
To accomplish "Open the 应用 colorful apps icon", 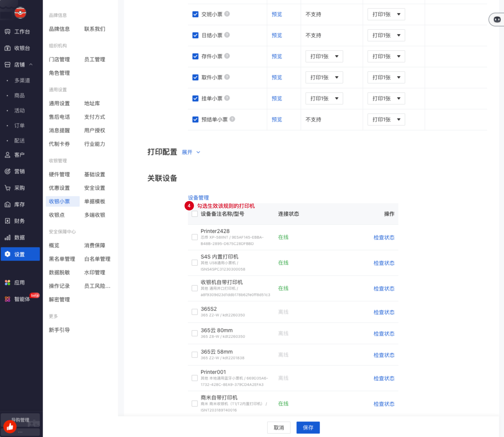I will click(x=8, y=283).
